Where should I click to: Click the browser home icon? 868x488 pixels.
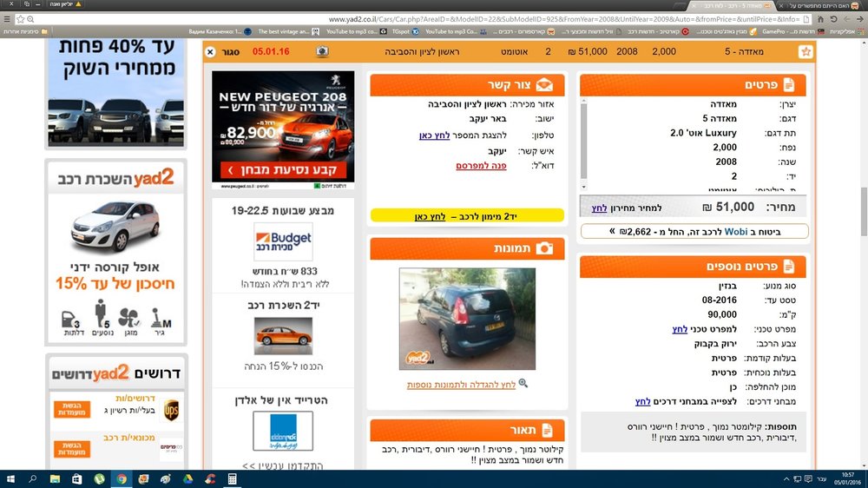point(820,19)
